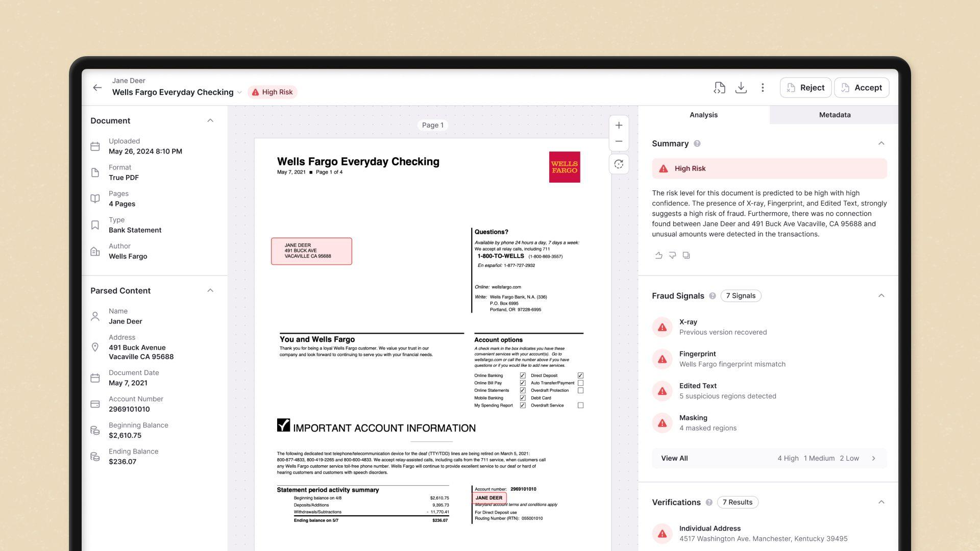980x551 pixels.
Task: Click the zoom in button on document viewer
Action: coord(619,125)
